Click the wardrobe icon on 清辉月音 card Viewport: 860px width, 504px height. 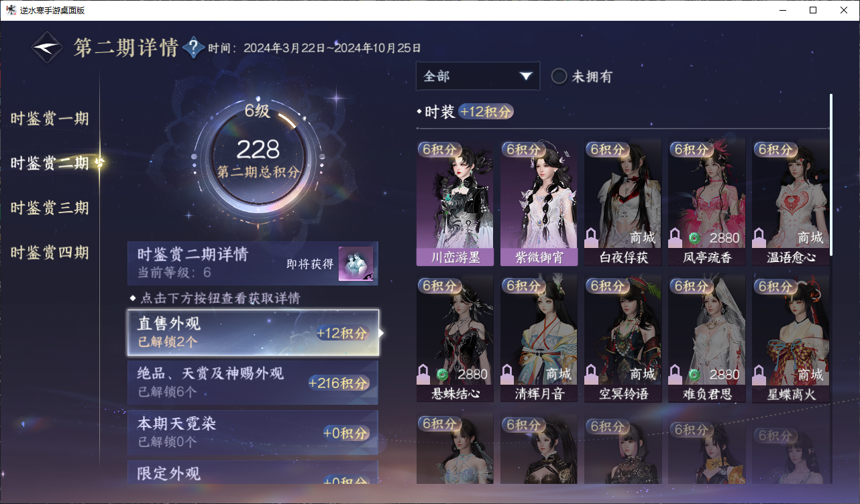pyautogui.click(x=508, y=374)
